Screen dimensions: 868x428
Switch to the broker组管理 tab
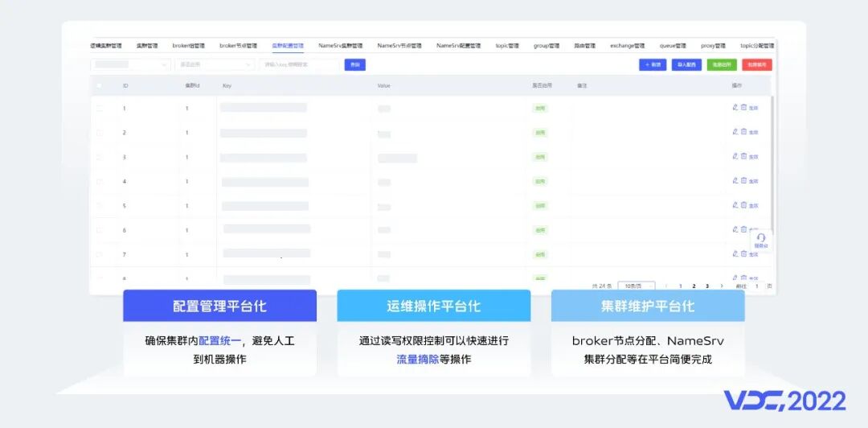[x=189, y=46]
